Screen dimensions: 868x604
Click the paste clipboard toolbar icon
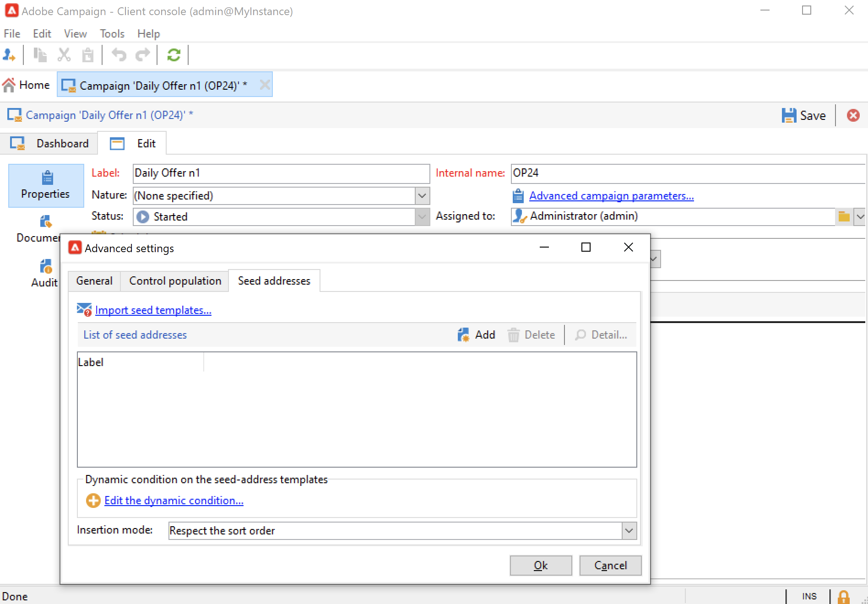pos(88,55)
